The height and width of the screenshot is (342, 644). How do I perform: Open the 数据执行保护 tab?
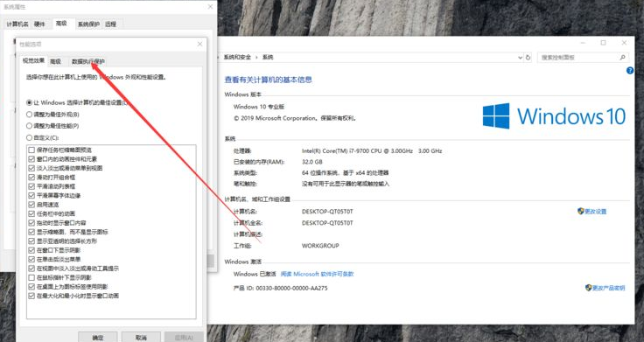87,61
